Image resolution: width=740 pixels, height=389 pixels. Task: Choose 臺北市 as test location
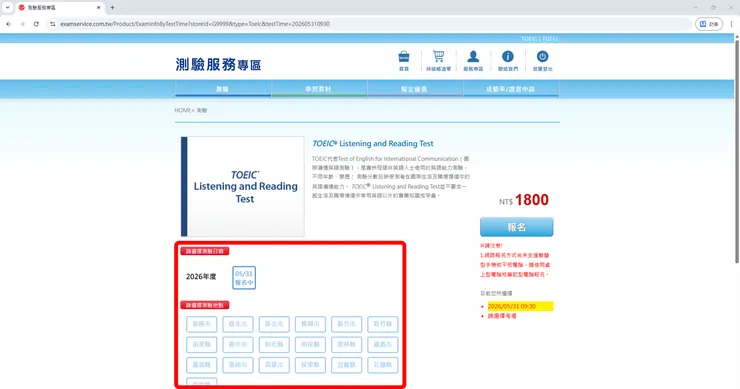[x=238, y=324]
